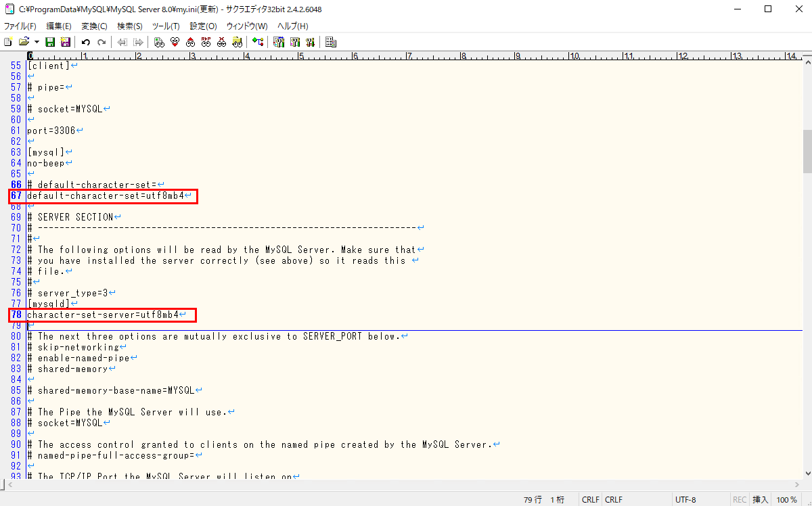Click the Find Previous up-arrow binoculars icon
The width and height of the screenshot is (812, 506).
coord(191,42)
